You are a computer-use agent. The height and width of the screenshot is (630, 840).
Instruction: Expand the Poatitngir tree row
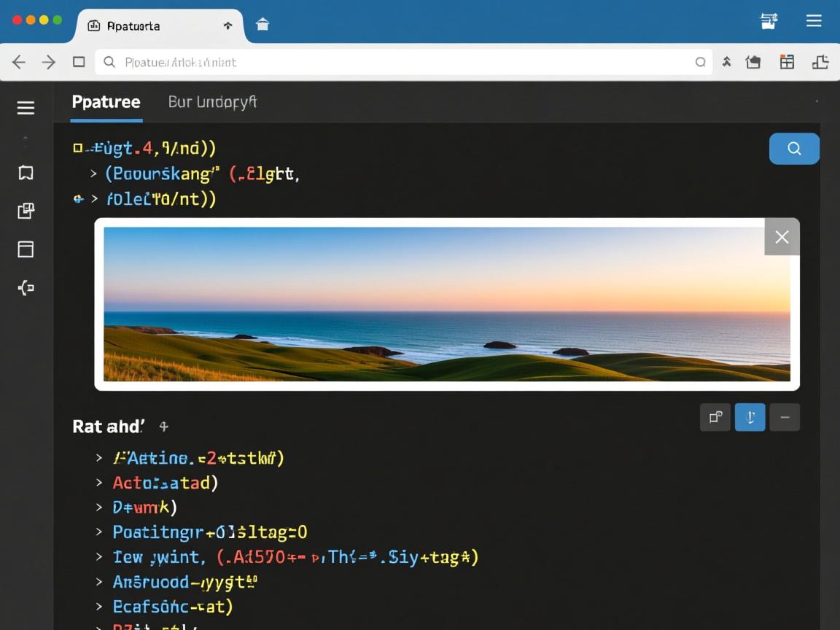99,532
